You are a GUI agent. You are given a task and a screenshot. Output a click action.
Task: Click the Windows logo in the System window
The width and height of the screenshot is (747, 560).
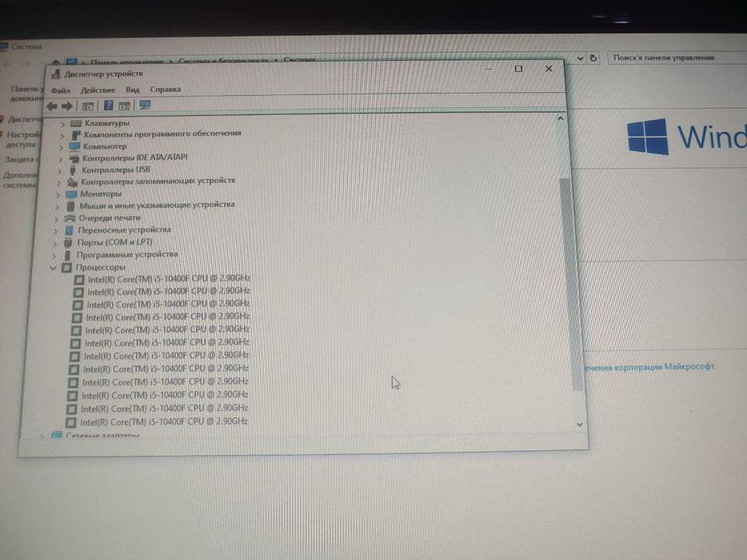coord(648,137)
